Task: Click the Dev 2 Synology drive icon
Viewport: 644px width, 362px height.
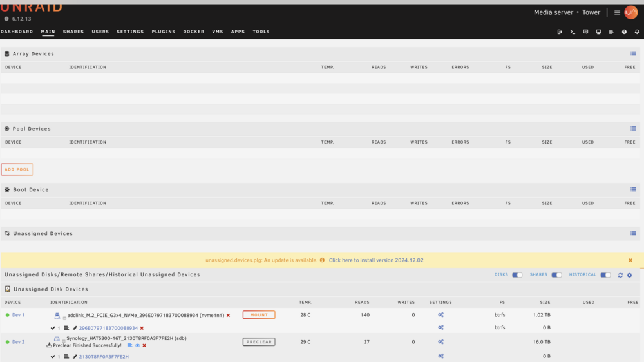Action: [x=57, y=339]
